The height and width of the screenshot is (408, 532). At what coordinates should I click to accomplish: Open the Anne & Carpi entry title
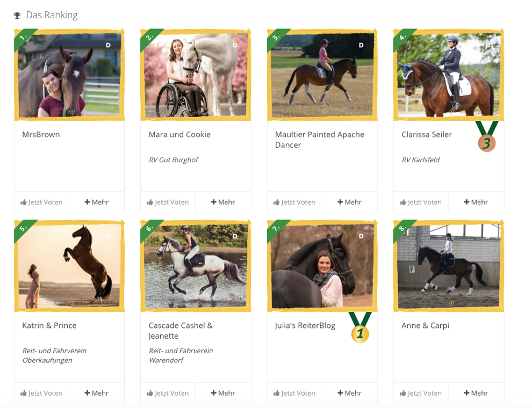pos(425,326)
